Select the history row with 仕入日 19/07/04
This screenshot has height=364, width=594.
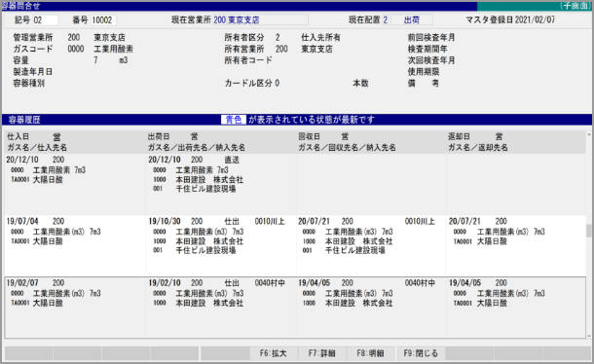295,245
